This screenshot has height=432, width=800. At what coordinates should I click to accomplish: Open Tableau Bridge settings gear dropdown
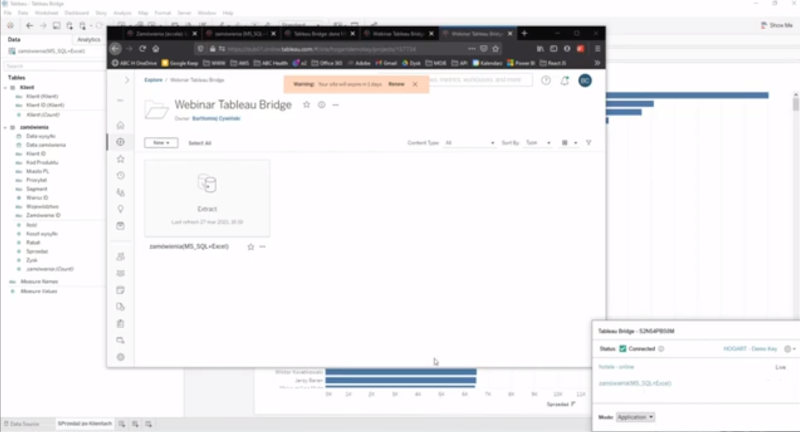click(x=790, y=349)
